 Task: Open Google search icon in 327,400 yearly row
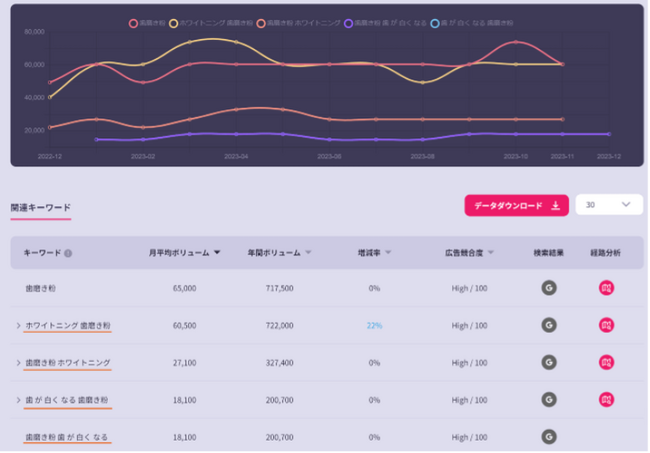549,362
